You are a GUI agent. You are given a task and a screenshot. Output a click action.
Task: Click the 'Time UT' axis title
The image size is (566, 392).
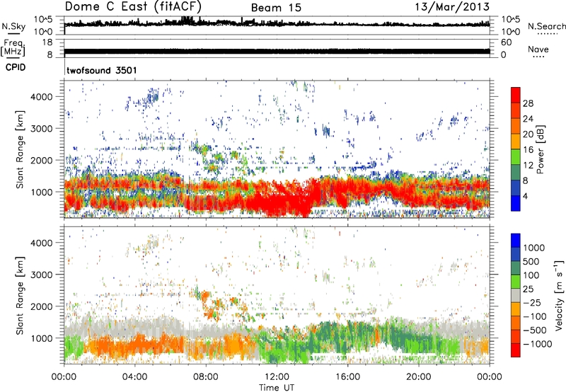pyautogui.click(x=277, y=387)
